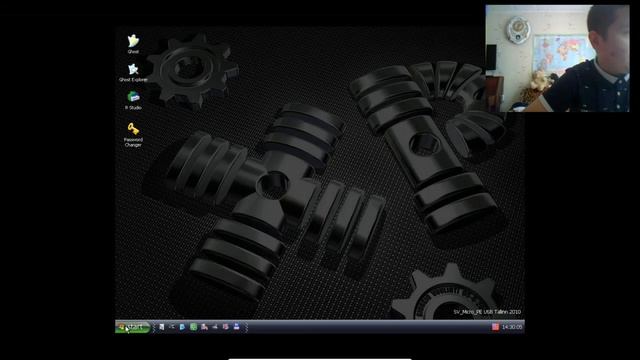Click the red system tray icon
Screen dimensions: 640x360
pyautogui.click(x=495, y=327)
